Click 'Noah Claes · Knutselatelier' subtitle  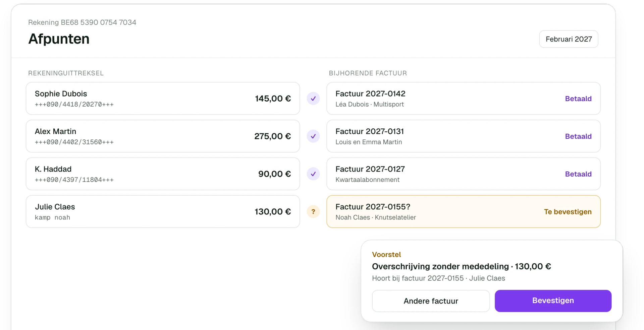click(376, 217)
